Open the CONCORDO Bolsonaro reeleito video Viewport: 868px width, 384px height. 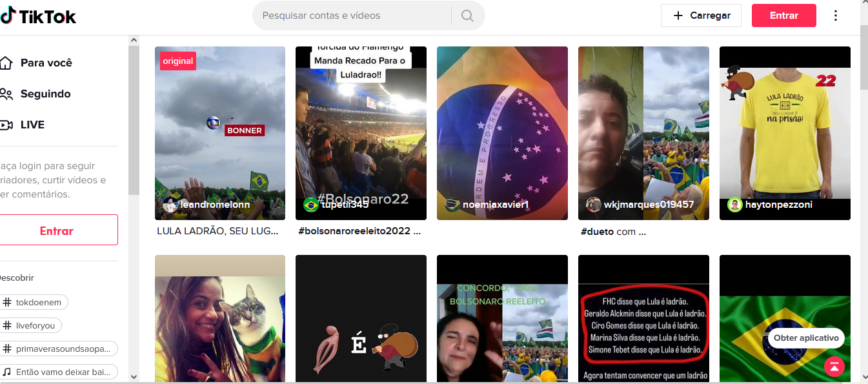502,318
